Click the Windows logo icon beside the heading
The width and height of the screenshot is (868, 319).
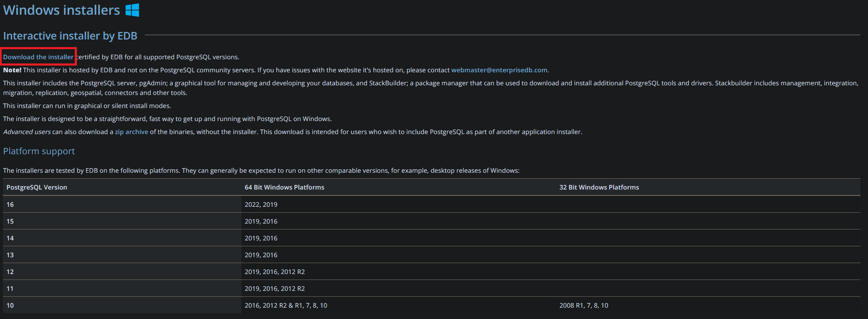coord(132,10)
